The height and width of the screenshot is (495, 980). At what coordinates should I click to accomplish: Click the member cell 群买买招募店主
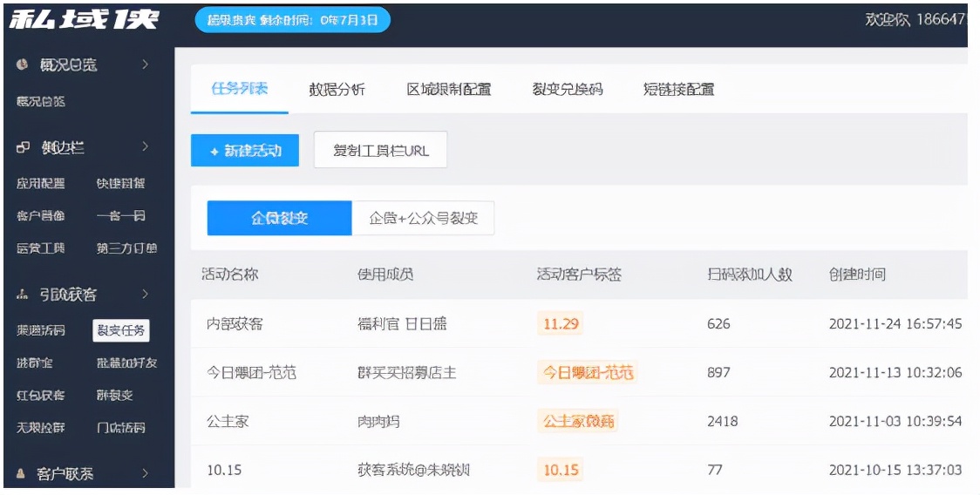(406, 373)
